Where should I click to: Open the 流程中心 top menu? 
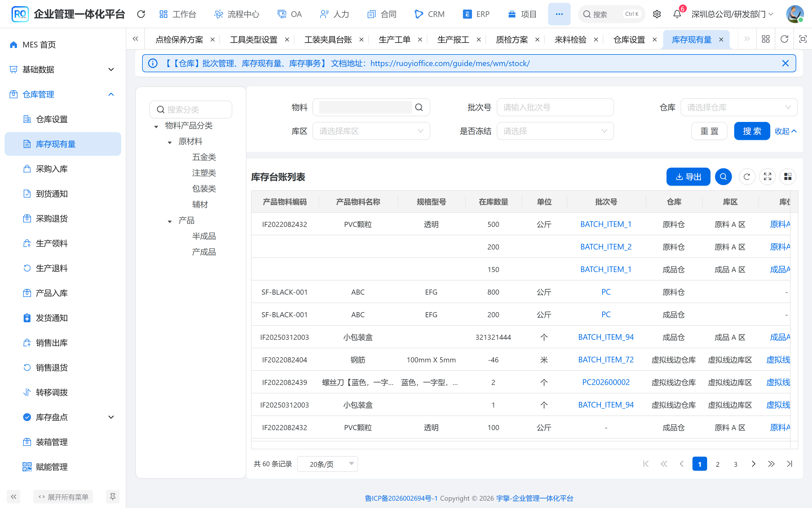(237, 14)
